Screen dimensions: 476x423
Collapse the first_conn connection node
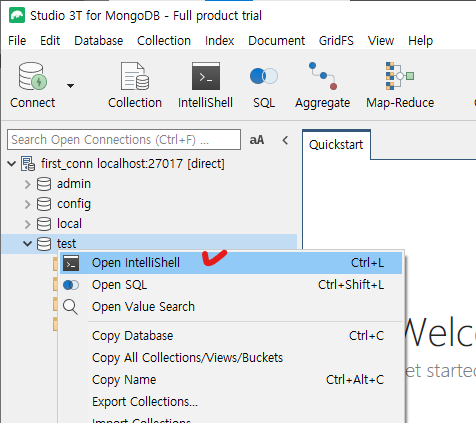(12, 164)
